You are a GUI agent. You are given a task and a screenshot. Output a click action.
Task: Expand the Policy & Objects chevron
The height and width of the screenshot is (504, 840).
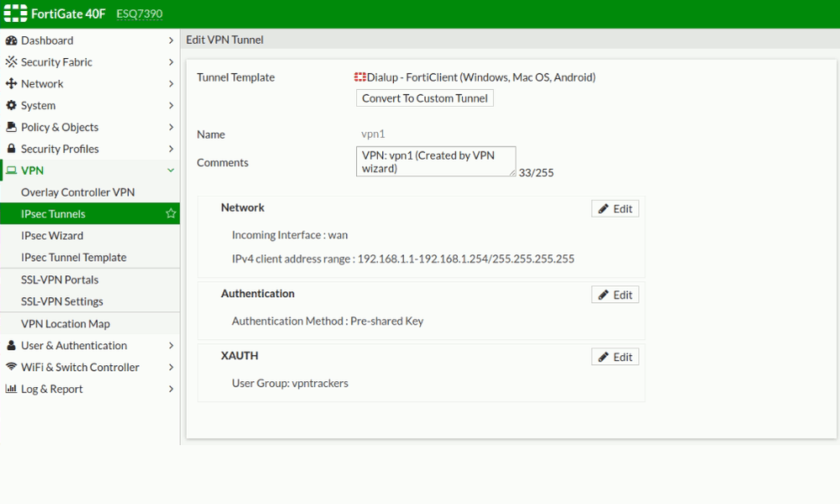tap(171, 127)
